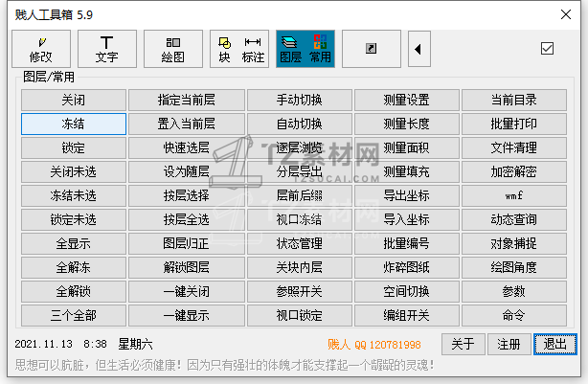Click 空间切换 button
Screen dimensions: 588x384
tap(407, 292)
